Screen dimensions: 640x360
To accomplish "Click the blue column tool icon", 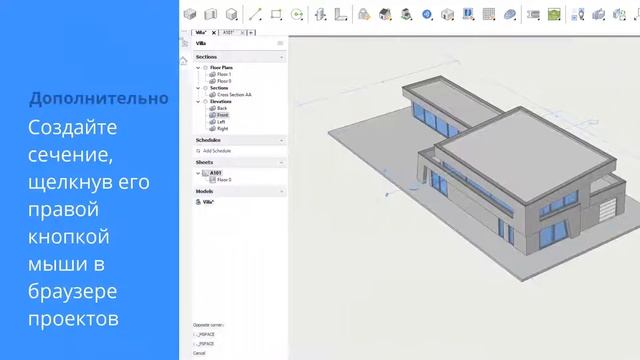I will tap(468, 14).
